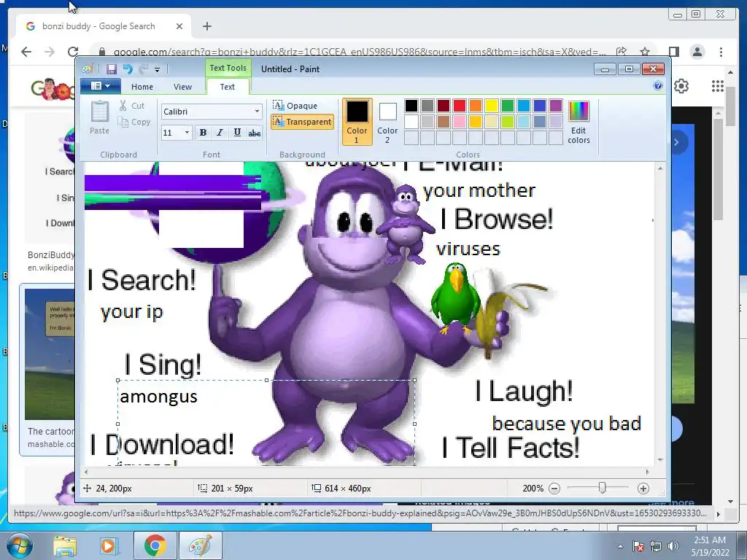The image size is (747, 560).
Task: Pick the red color swatch
Action: (x=460, y=105)
